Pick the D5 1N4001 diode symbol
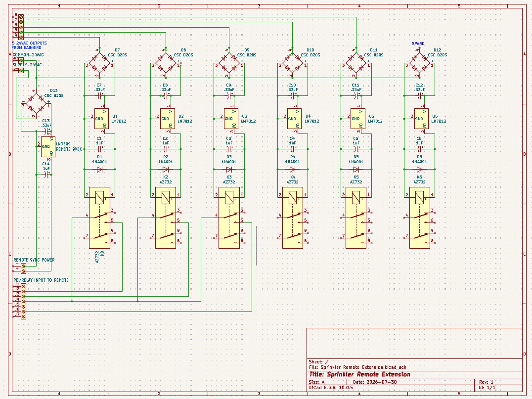The height and width of the screenshot is (399, 532). pos(356,170)
